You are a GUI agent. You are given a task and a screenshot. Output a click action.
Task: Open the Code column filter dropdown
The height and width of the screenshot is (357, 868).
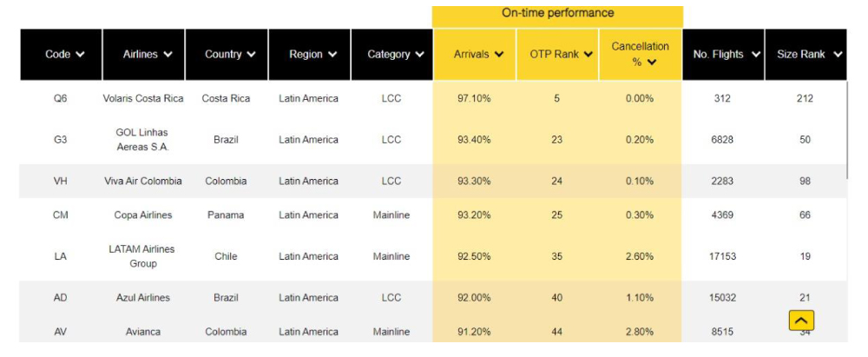81,55
